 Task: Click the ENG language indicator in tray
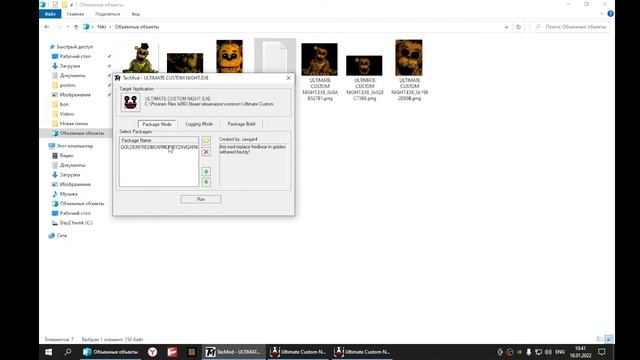tap(560, 352)
